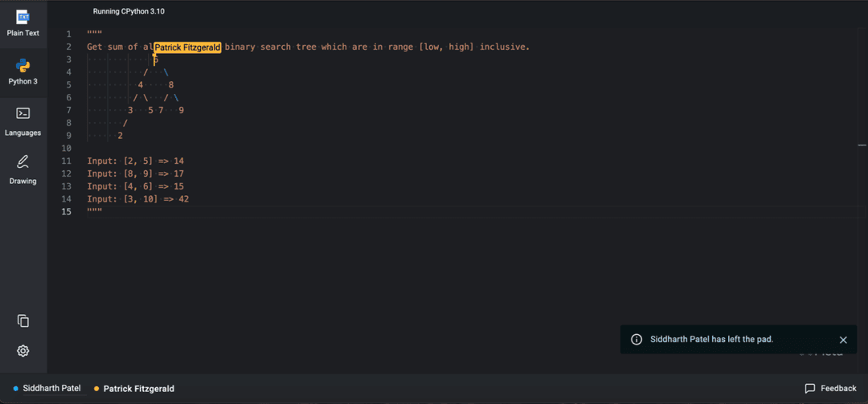
Task: Click the tree node '9' on line 7
Action: [181, 110]
